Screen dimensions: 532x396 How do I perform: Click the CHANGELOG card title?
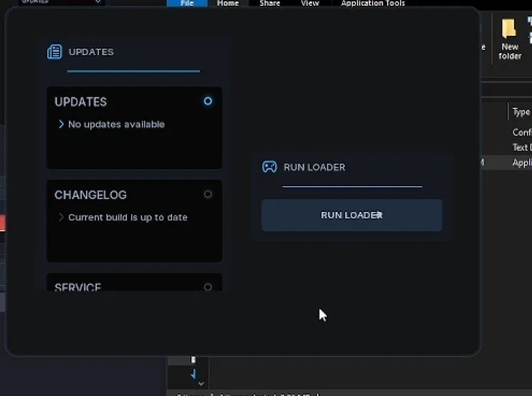[90, 195]
